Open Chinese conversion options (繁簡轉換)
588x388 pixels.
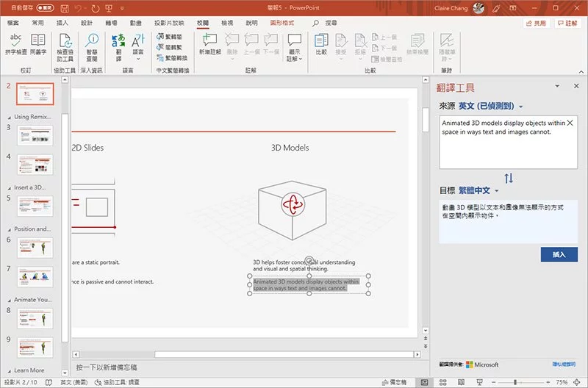click(x=172, y=58)
